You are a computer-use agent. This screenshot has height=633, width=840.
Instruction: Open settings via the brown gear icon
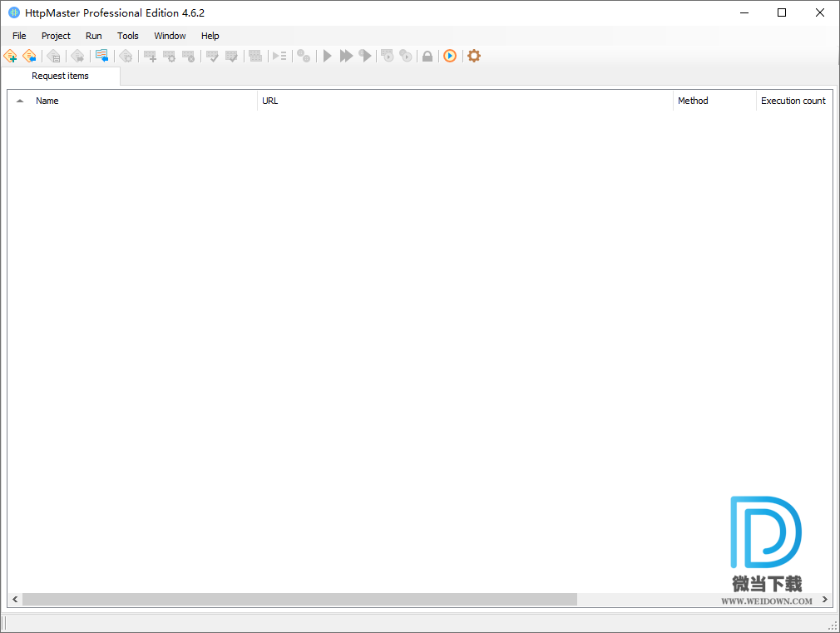click(474, 56)
